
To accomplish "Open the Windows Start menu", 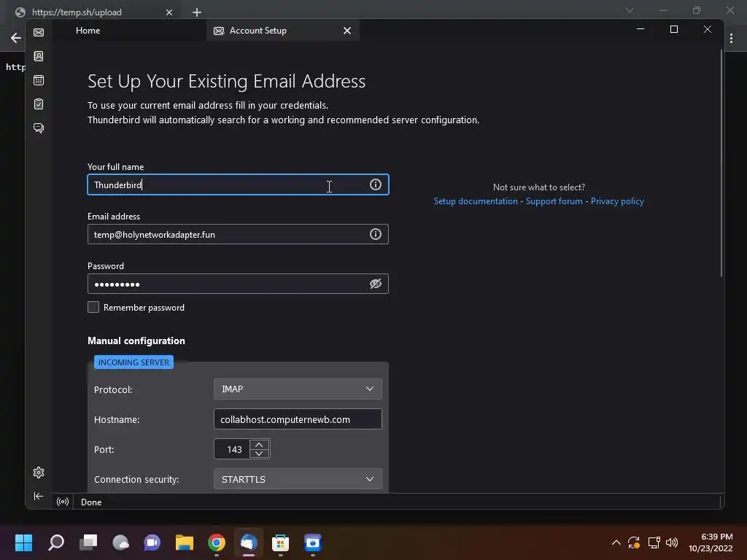I will [x=24, y=542].
